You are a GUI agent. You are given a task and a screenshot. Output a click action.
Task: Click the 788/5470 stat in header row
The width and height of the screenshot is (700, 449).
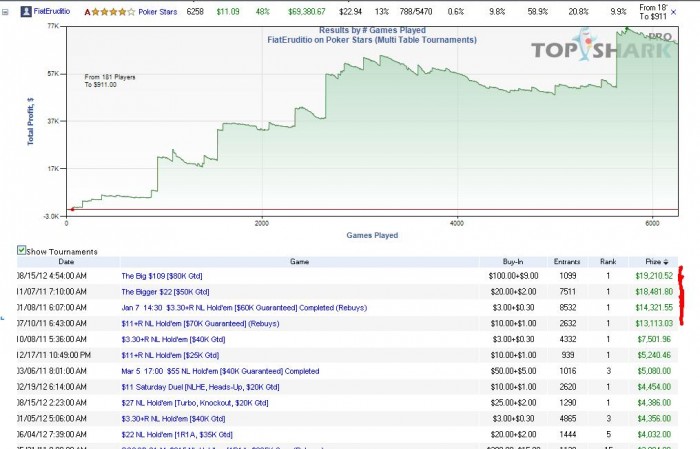pos(416,12)
